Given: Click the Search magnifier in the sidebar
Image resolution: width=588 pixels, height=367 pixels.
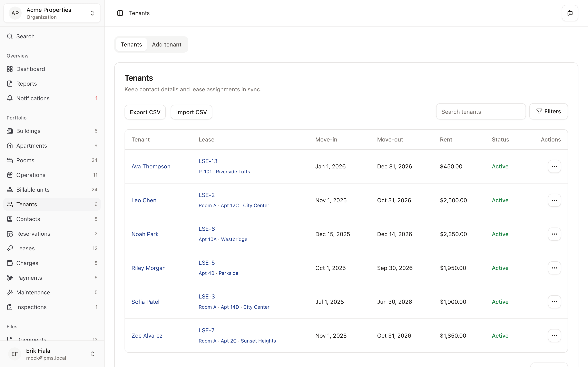Looking at the screenshot, I should pos(10,36).
